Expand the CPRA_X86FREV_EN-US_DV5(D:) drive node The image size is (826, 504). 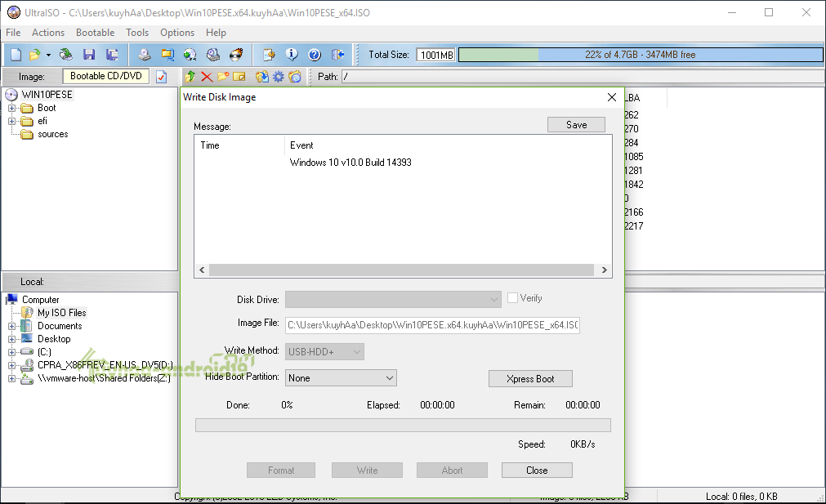[x=11, y=365]
